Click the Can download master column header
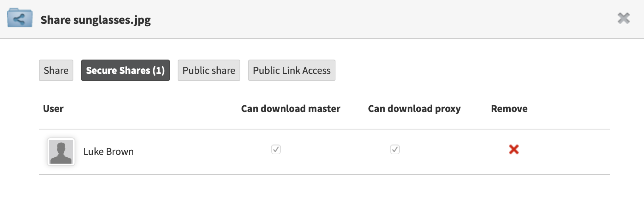The height and width of the screenshot is (197, 644). click(291, 109)
